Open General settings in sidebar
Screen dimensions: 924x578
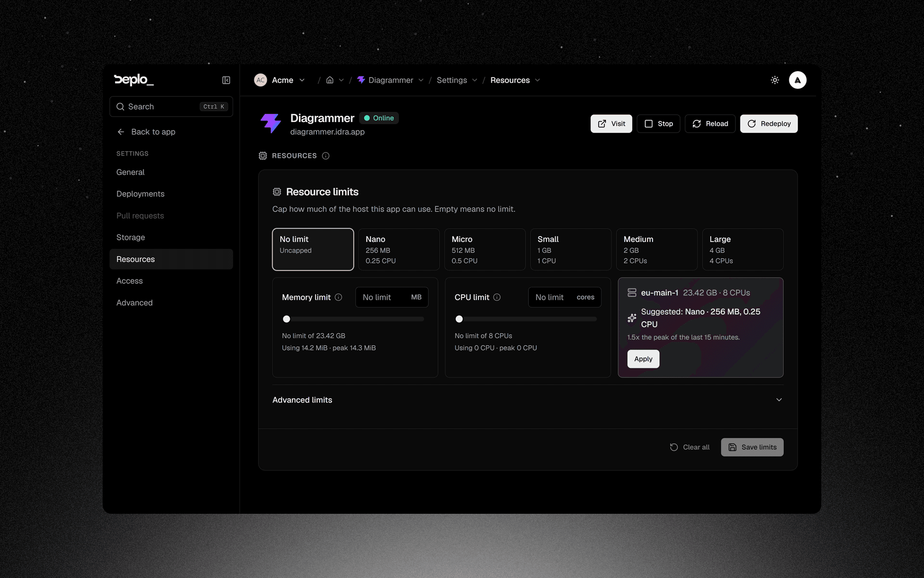pos(171,172)
